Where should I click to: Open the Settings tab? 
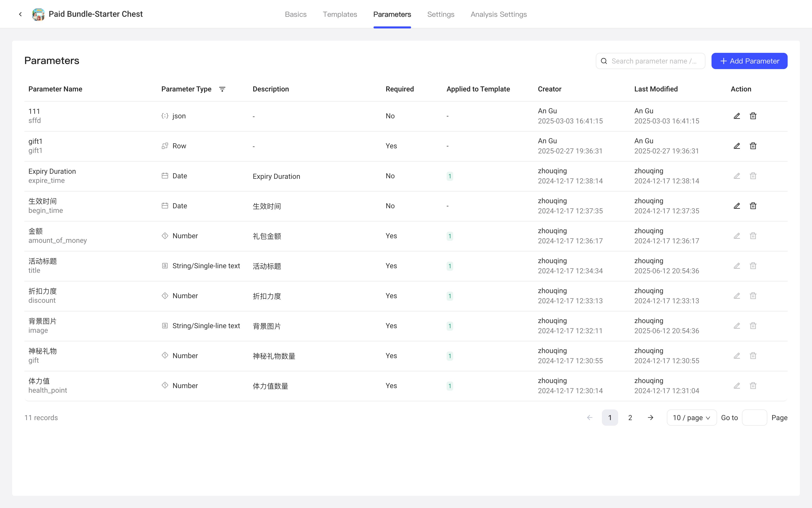[441, 14]
